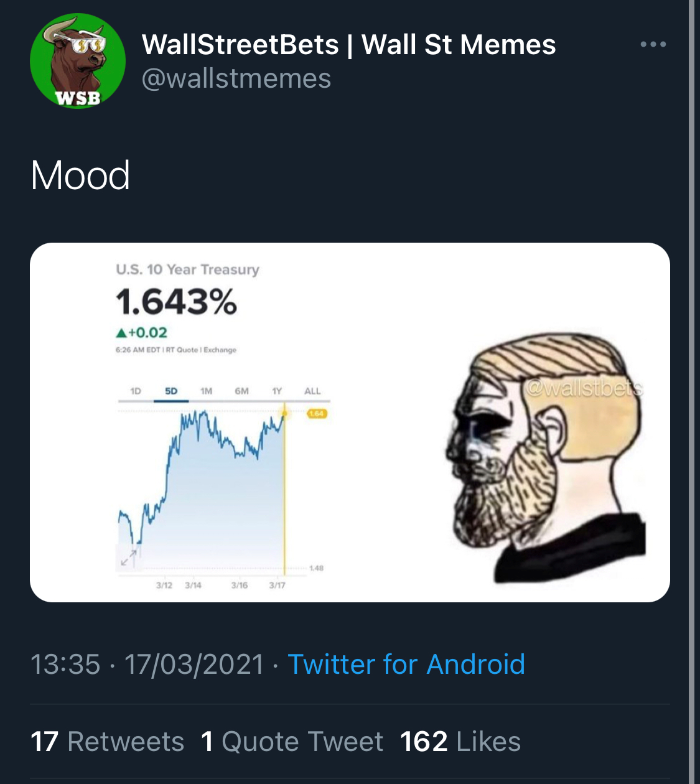Show the ALL chart range
The height and width of the screenshot is (784, 700).
pyautogui.click(x=312, y=391)
